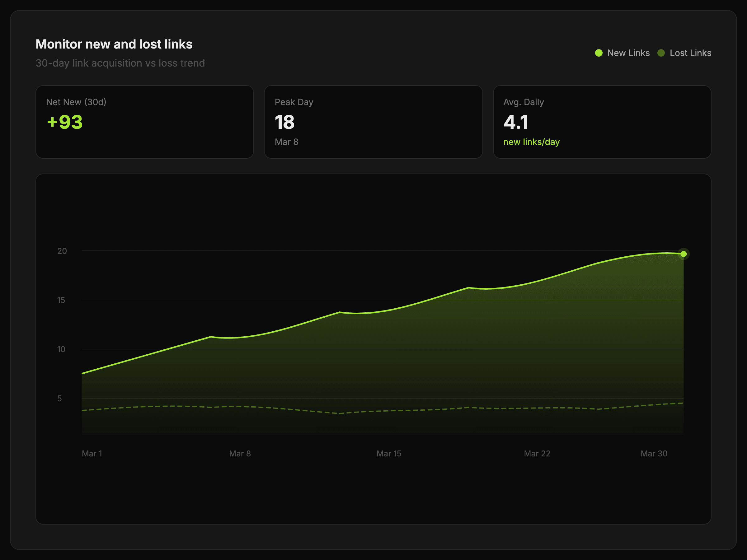
Task: Click the 18 peak day value
Action: coord(284,122)
